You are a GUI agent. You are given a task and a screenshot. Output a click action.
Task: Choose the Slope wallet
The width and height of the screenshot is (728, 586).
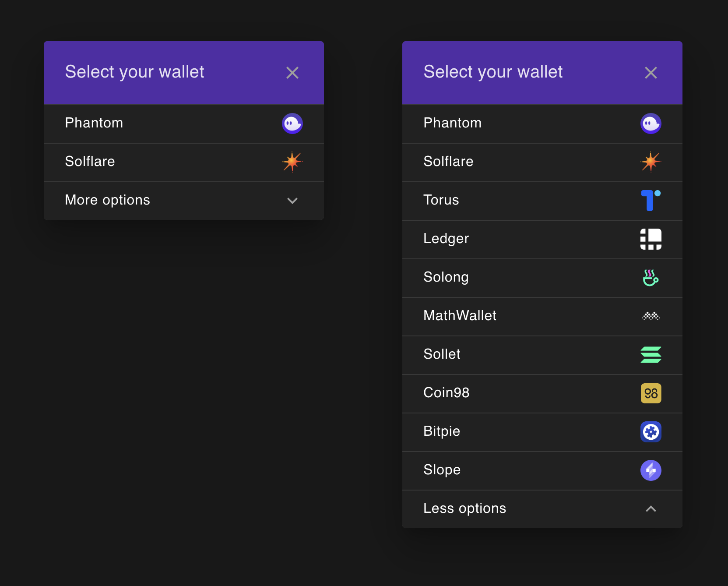tap(542, 471)
